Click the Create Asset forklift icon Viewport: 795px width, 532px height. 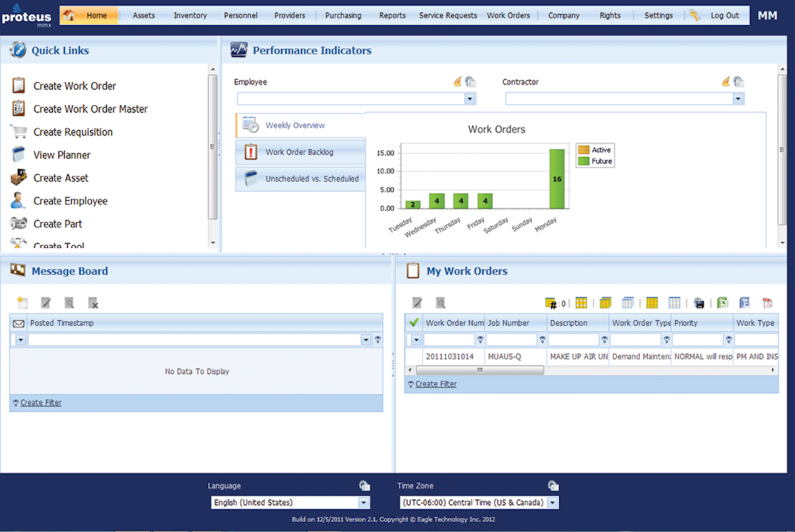19,178
